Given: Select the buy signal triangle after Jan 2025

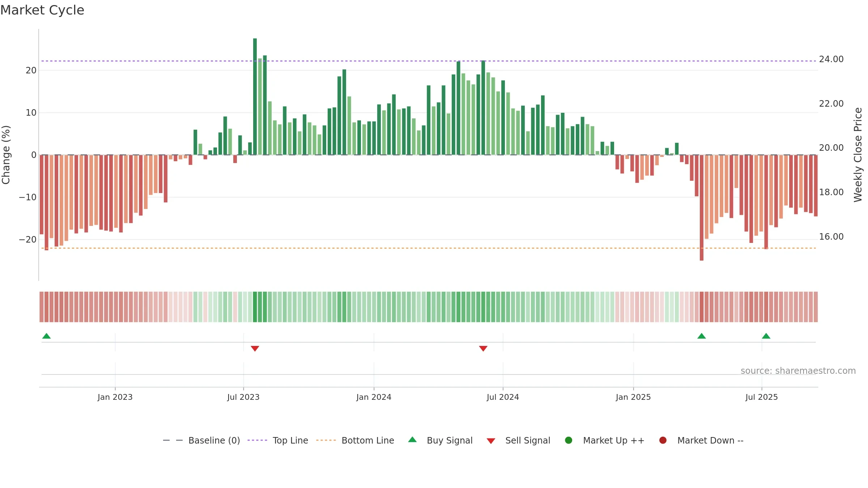Looking at the screenshot, I should pos(702,336).
